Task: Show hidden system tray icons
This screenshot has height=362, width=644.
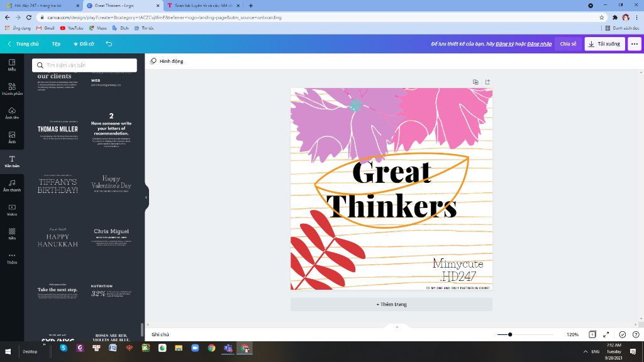Action: [x=585, y=352]
